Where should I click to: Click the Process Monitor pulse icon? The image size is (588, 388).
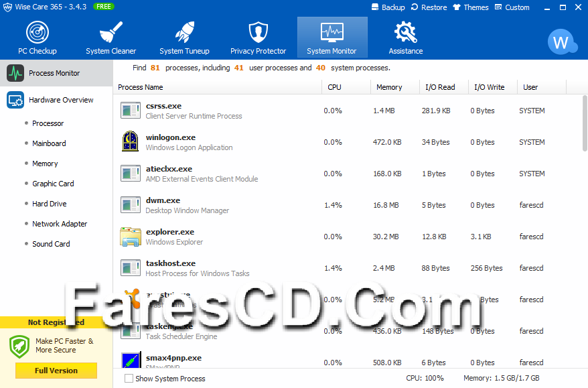pos(15,73)
